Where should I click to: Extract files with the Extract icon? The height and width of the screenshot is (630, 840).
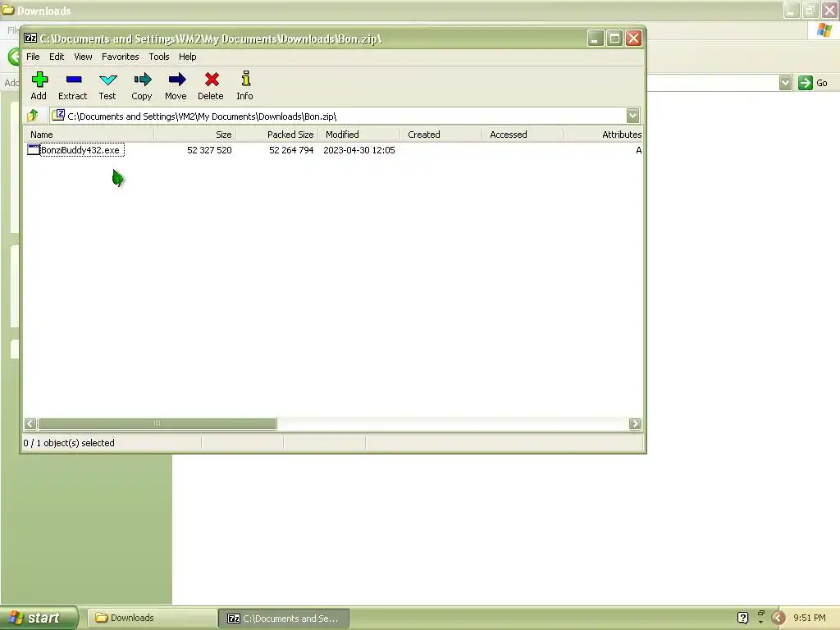coord(73,80)
